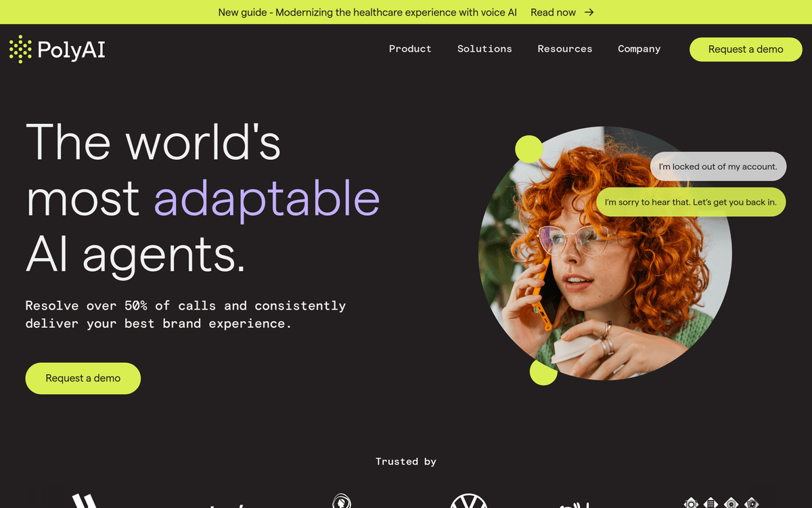The image size is (812, 508).
Task: Click the PolyAI wordmark text
Action: tap(72, 49)
